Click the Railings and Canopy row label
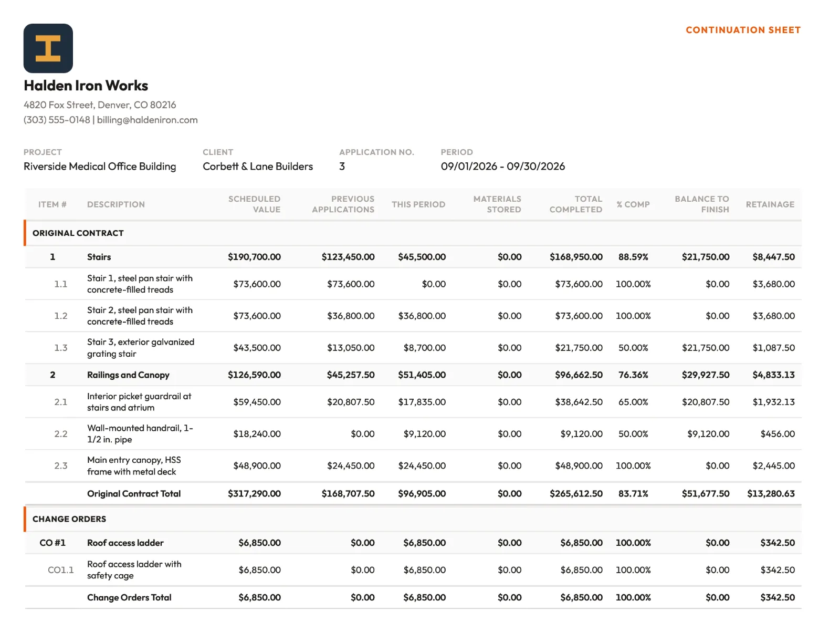Viewport: 840px width, 632px height. coord(128,375)
